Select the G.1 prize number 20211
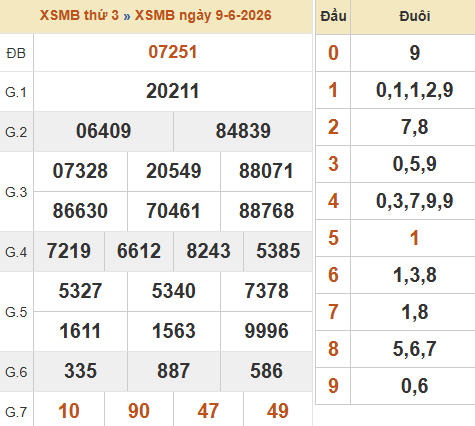The image size is (475, 426). pos(173,91)
